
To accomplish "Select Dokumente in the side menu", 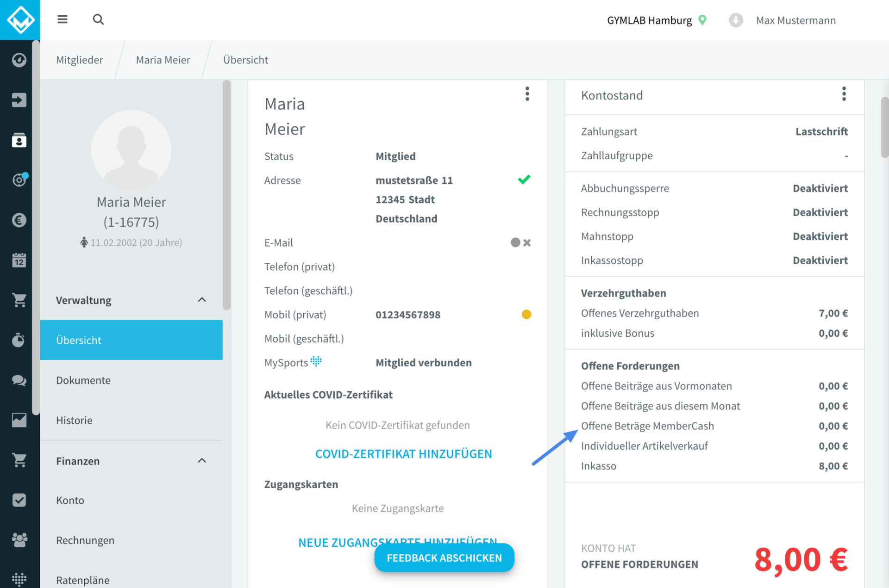I will click(x=83, y=380).
